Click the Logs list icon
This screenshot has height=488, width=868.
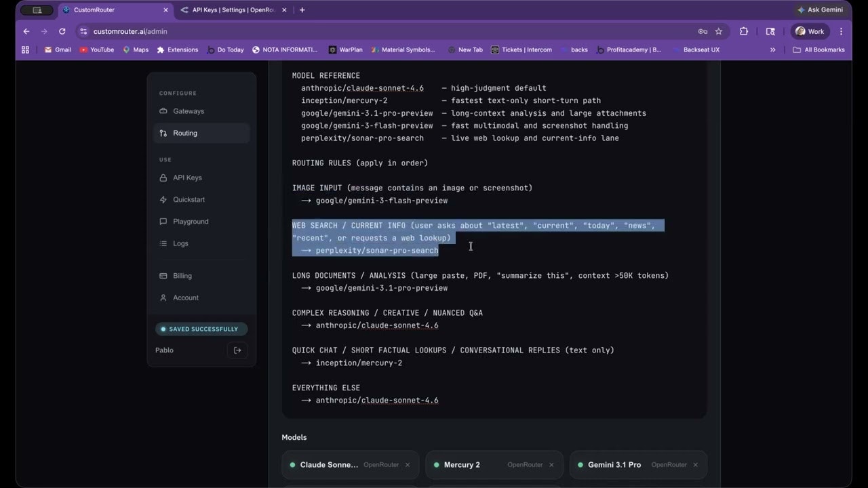(x=163, y=243)
